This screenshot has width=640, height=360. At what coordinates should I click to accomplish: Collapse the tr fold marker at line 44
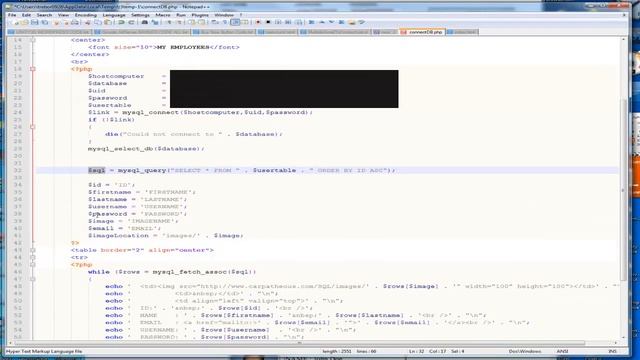33,258
